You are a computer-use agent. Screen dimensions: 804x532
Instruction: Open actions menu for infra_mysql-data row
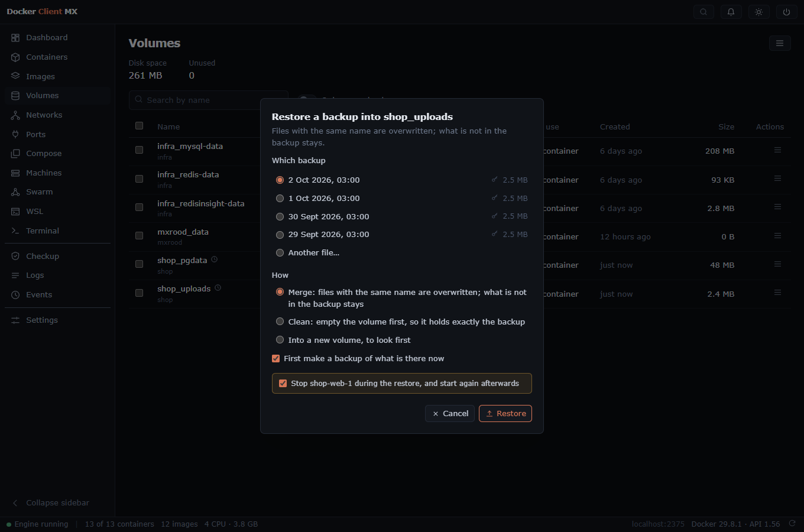tap(777, 150)
